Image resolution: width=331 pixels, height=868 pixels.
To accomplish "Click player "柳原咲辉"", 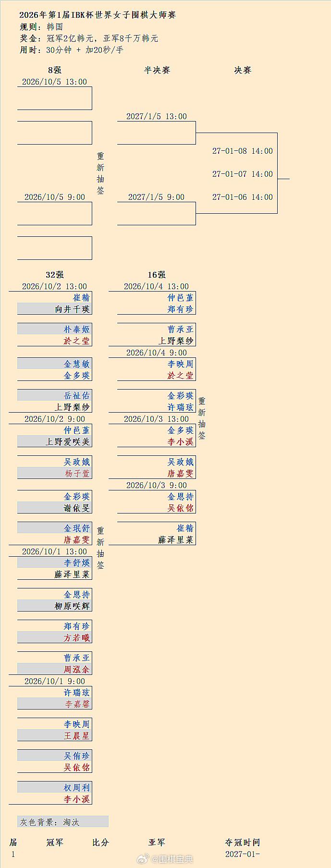I will point(72,606).
